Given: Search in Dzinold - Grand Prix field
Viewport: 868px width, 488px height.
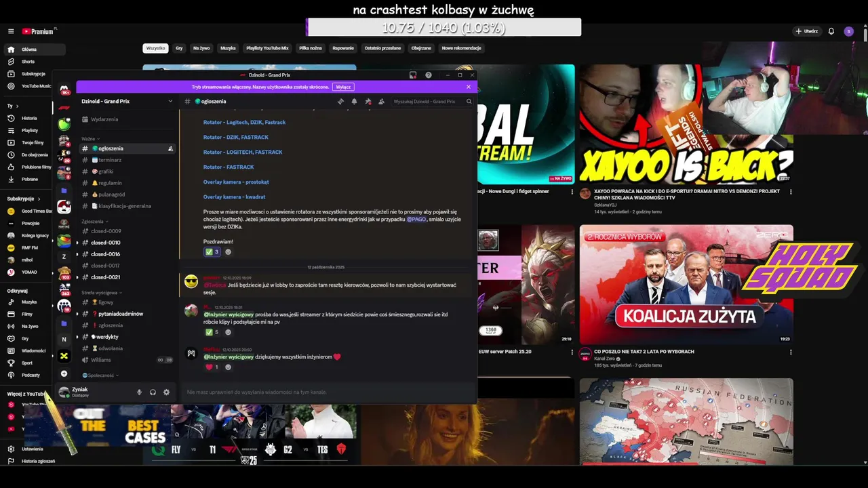Looking at the screenshot, I should click(x=432, y=101).
